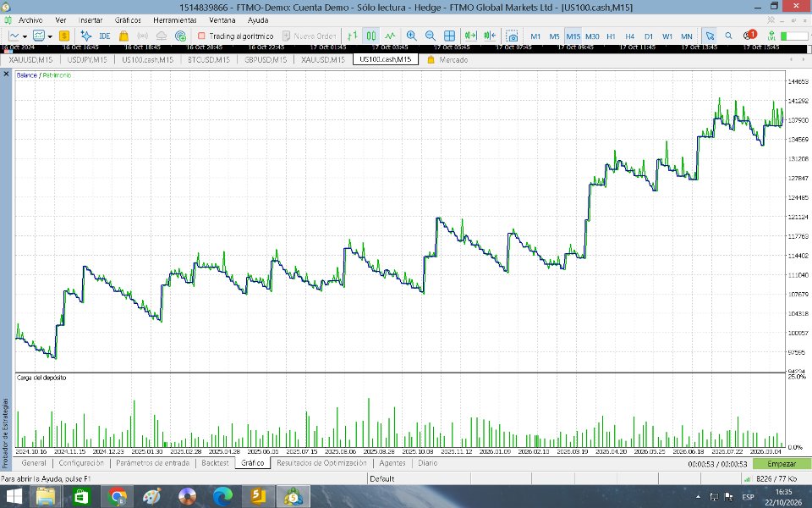Zoom in on the chart

point(412,36)
